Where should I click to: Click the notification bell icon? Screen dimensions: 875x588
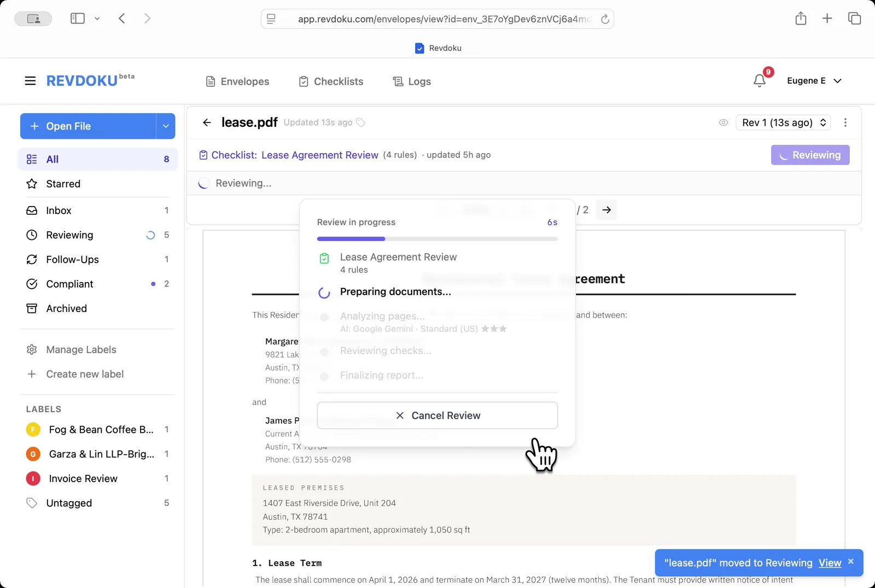point(759,81)
